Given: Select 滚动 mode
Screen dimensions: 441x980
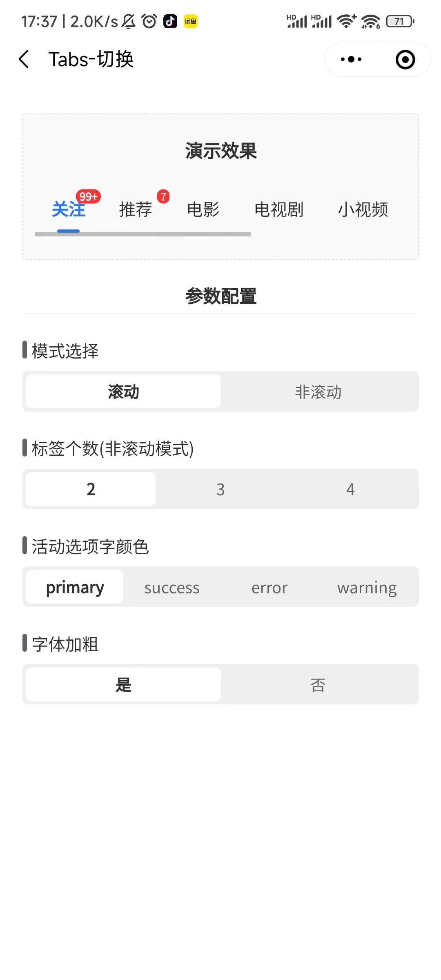Looking at the screenshot, I should point(122,391).
